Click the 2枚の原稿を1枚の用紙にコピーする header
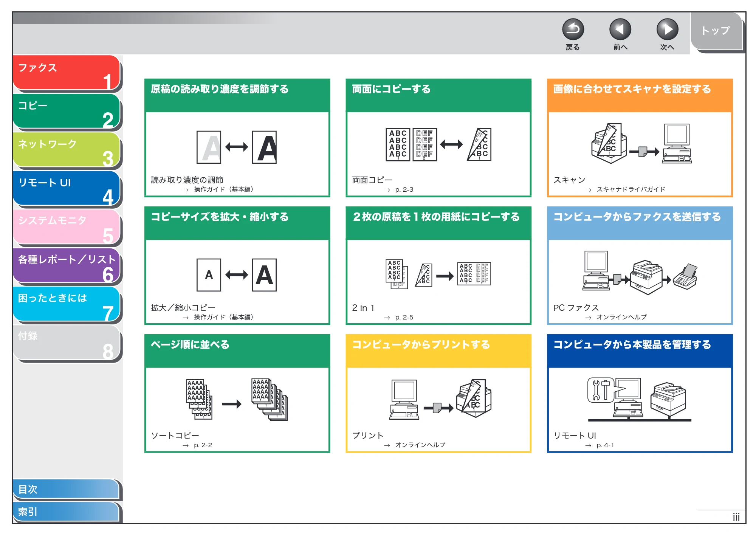 438,223
